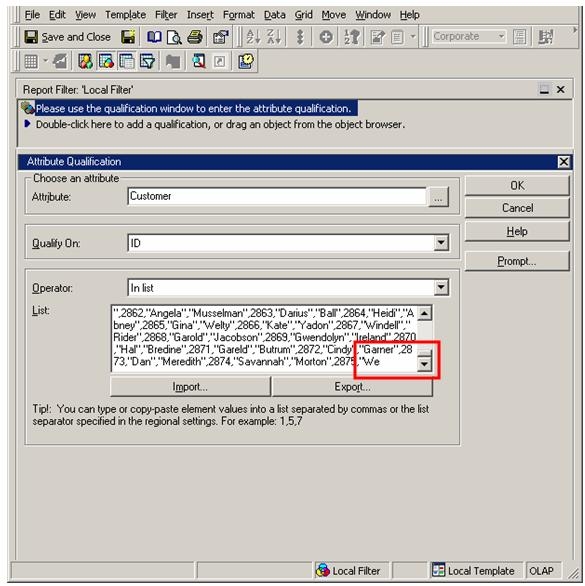Click the report filter funnel icon

[147, 61]
